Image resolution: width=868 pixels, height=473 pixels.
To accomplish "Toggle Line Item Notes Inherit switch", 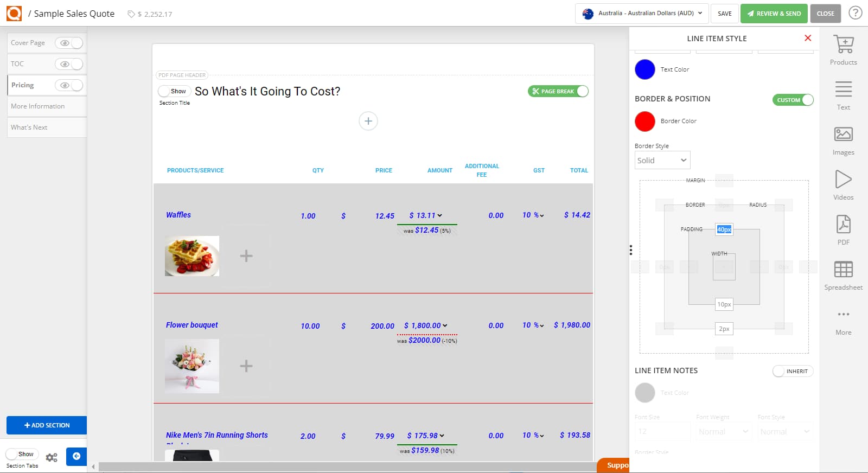I will [x=793, y=371].
